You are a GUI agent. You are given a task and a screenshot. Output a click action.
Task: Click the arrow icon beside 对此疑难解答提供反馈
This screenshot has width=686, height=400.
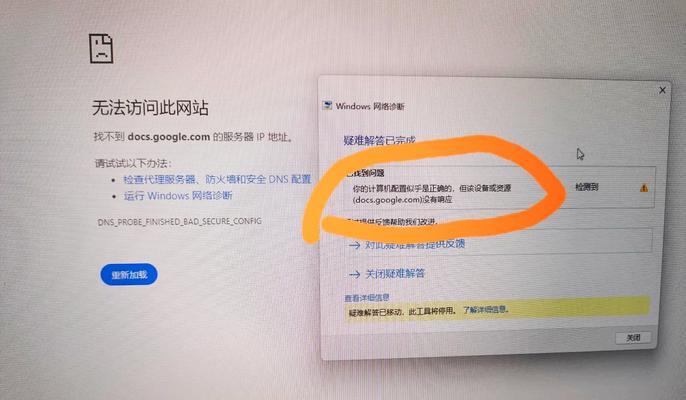tap(354, 246)
